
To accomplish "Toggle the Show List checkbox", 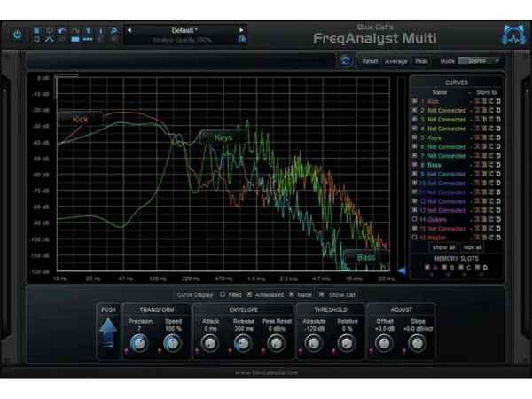I will (x=322, y=294).
